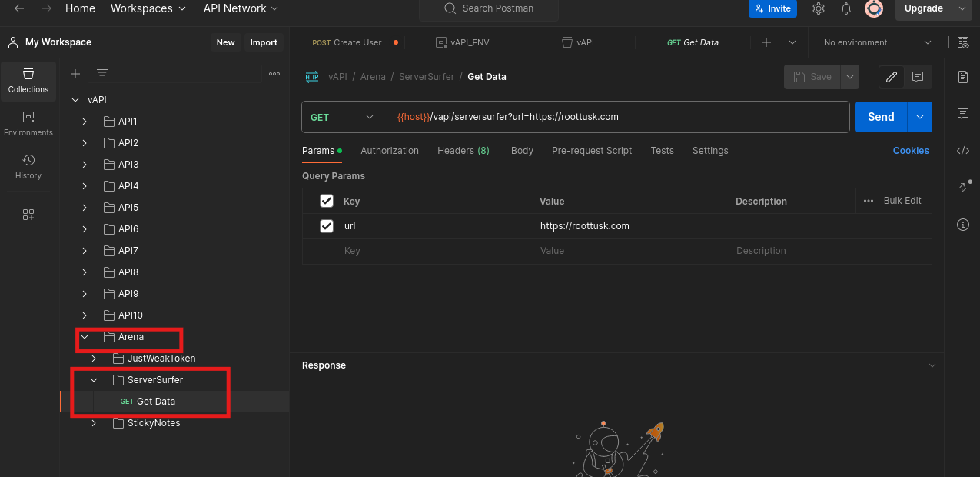This screenshot has width=980, height=477.
Task: Collapse the Arena folder
Action: (85, 337)
